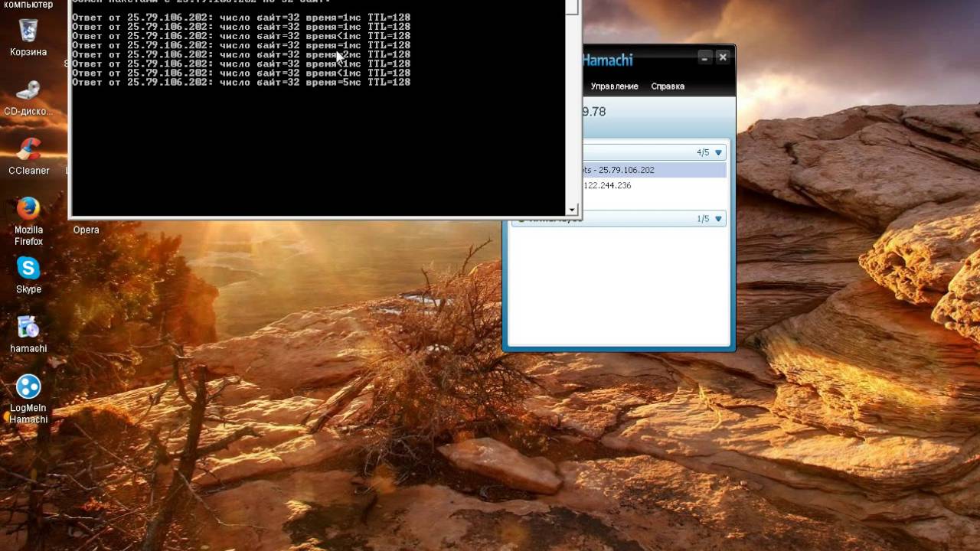Image resolution: width=980 pixels, height=551 pixels.
Task: Expand the 1/5 network group arrow
Action: pos(718,219)
